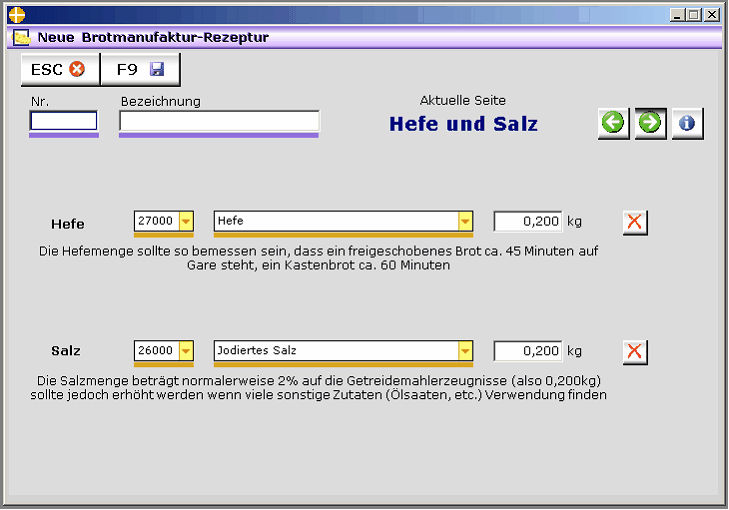This screenshot has width=729, height=510.
Task: Click the bold 'Hefe' row label
Action: (68, 224)
